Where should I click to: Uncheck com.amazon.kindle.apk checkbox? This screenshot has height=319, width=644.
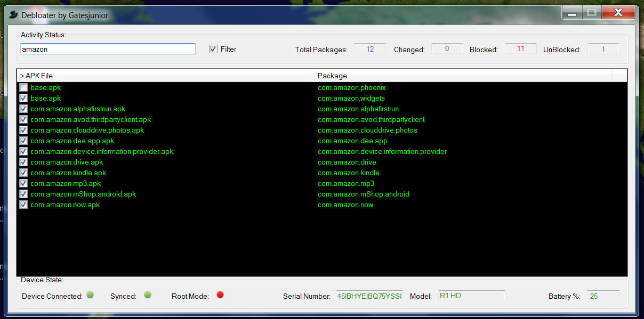click(23, 173)
